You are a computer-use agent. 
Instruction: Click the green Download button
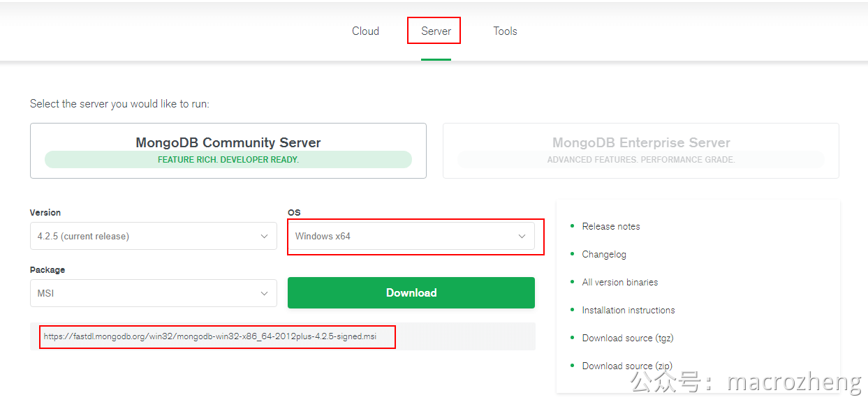click(411, 292)
